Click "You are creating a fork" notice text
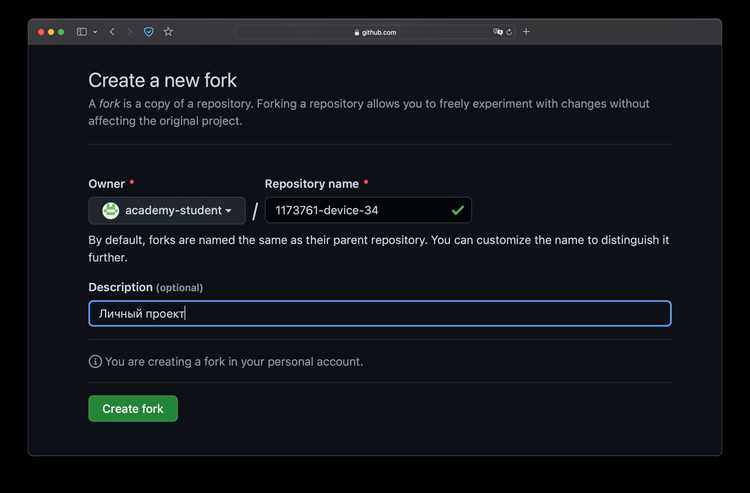The image size is (750, 493). [x=234, y=362]
